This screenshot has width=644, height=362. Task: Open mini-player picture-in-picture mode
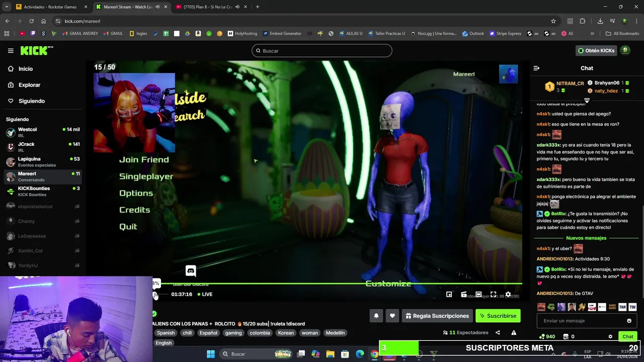pyautogui.click(x=449, y=295)
